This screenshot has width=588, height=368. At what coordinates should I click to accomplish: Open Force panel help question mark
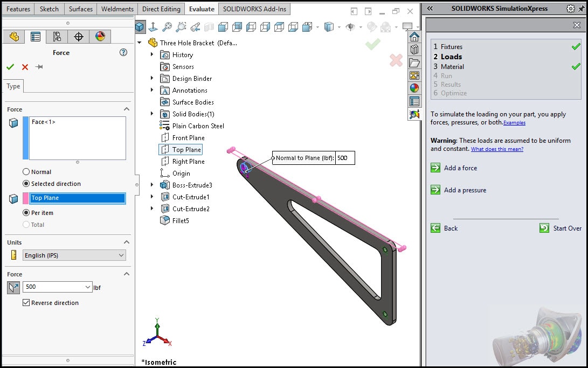point(123,52)
